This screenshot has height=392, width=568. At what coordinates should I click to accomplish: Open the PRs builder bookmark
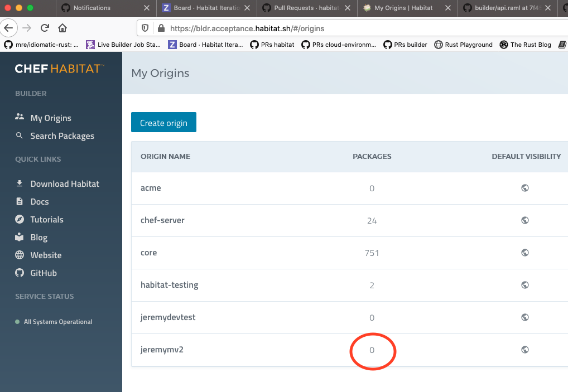(410, 45)
